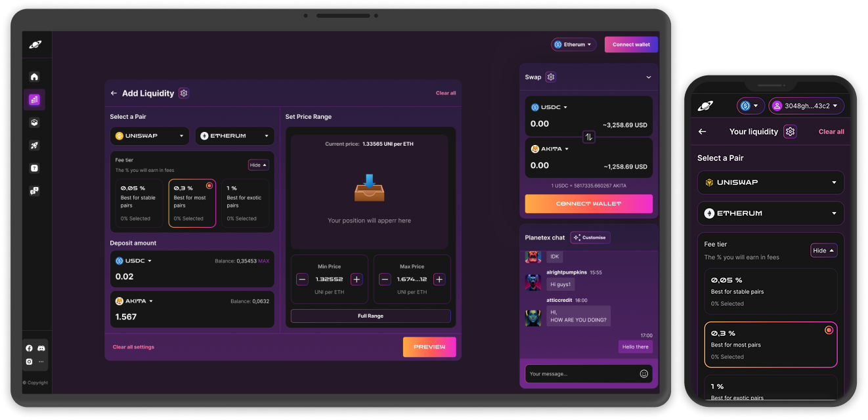Open the question mark help sidebar icon
The height and width of the screenshot is (420, 868).
[x=34, y=169]
